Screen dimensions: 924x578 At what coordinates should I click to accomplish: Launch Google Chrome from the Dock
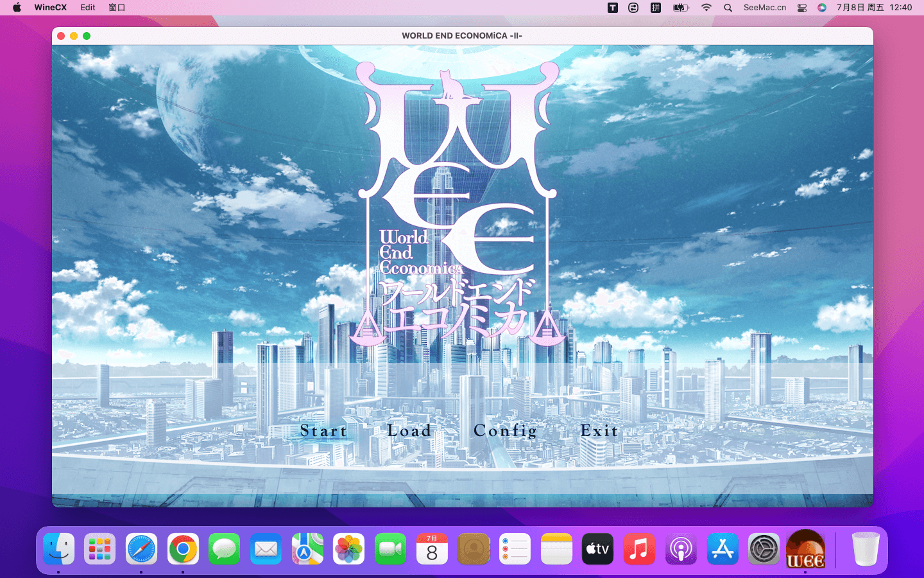tap(183, 549)
